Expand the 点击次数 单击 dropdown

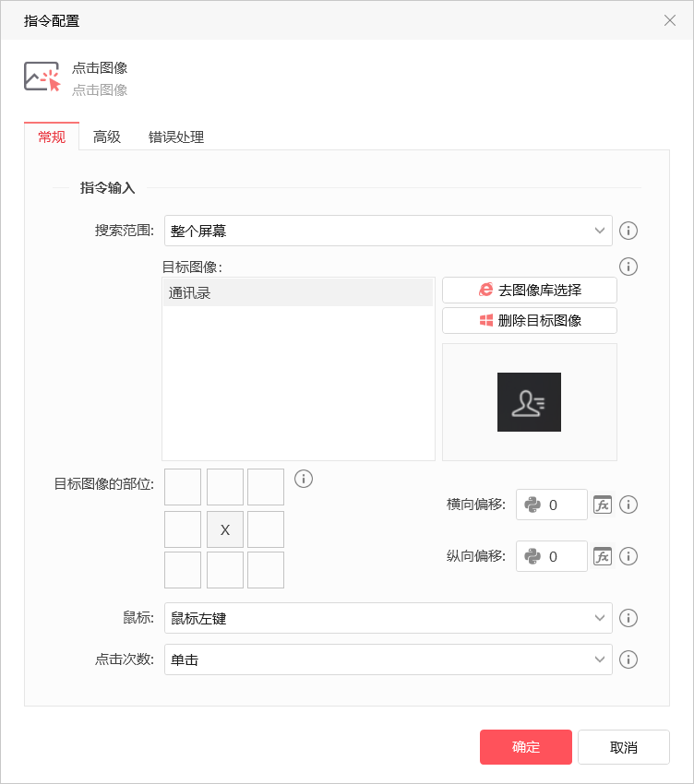pyautogui.click(x=389, y=659)
